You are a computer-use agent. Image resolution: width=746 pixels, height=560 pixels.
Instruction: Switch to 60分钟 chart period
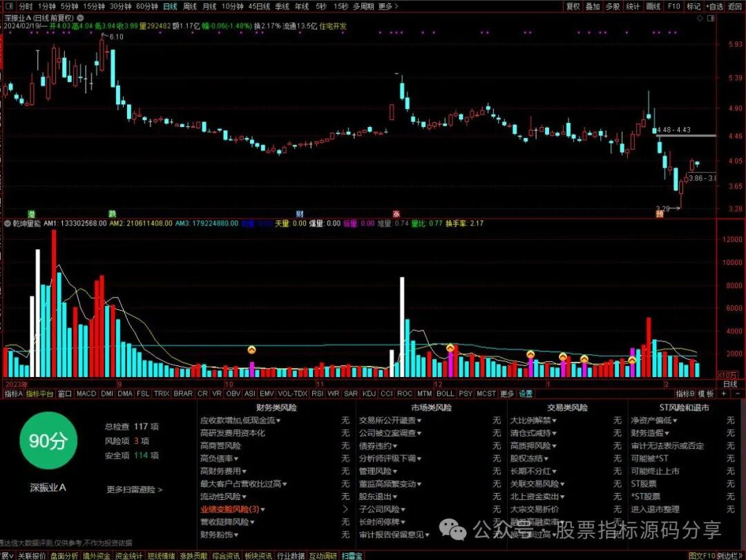147,6
